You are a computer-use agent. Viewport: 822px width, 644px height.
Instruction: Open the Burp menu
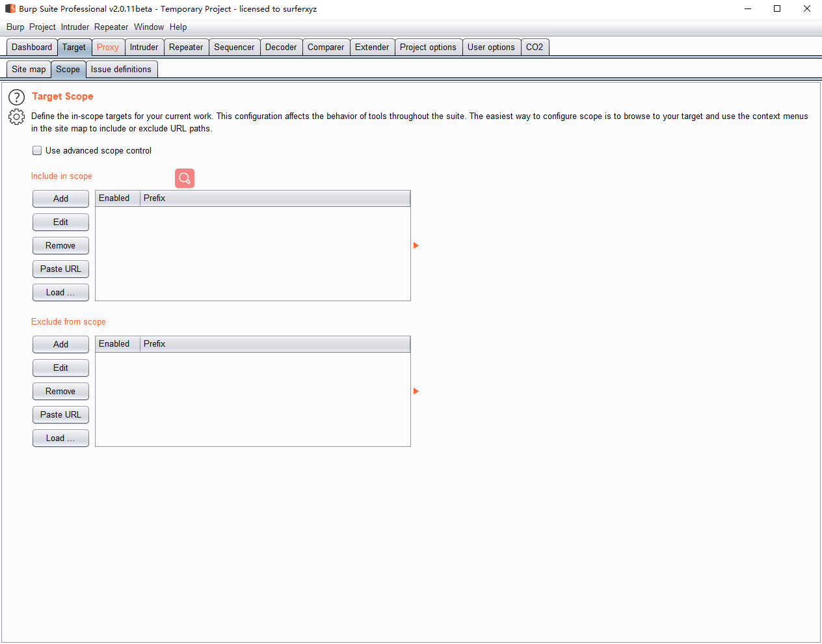[x=15, y=27]
